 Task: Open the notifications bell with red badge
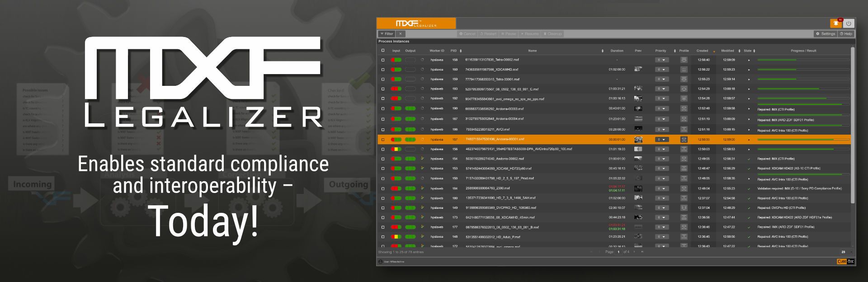(836, 23)
